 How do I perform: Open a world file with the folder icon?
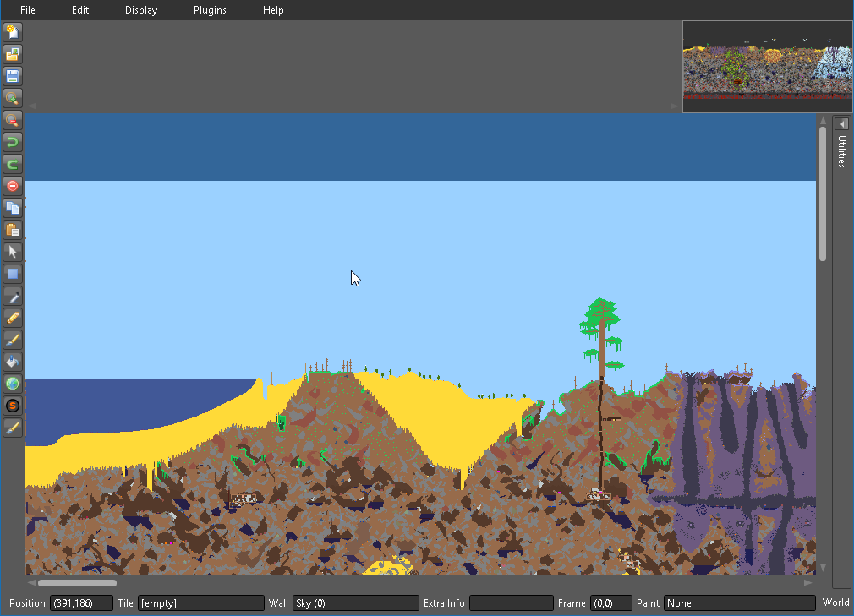[x=13, y=54]
